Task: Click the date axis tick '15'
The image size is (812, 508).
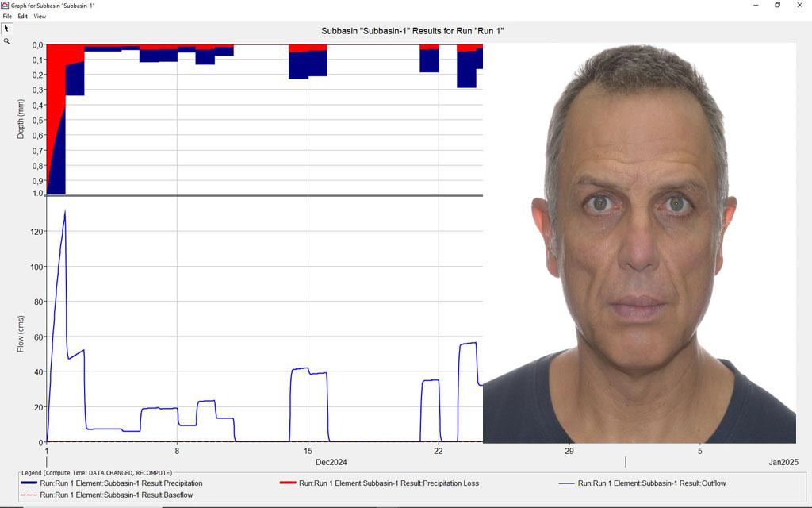Action: (308, 451)
